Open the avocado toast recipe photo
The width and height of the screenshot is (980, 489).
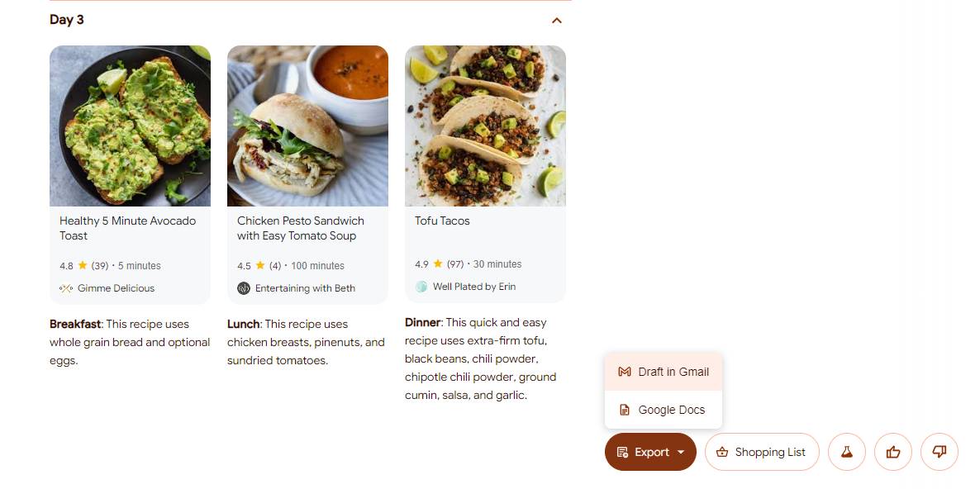pyautogui.click(x=130, y=126)
